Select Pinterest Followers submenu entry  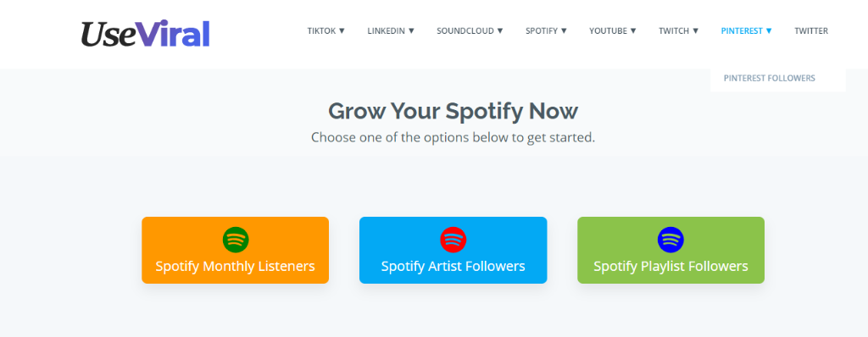(x=770, y=78)
